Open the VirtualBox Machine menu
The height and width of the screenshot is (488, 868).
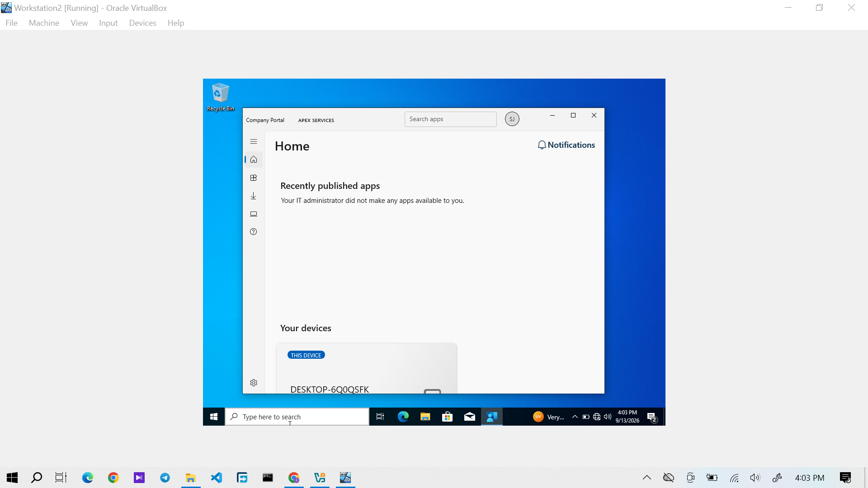[44, 23]
